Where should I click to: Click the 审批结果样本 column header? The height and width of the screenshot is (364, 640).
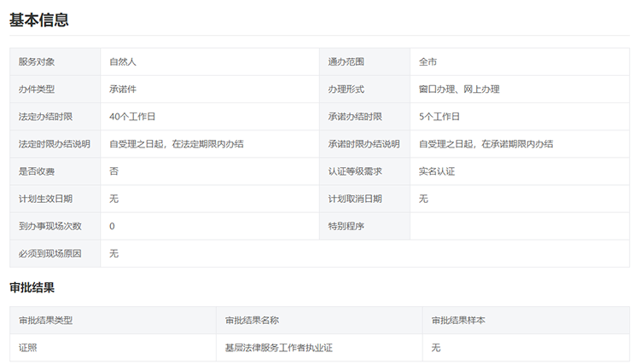[x=458, y=321]
